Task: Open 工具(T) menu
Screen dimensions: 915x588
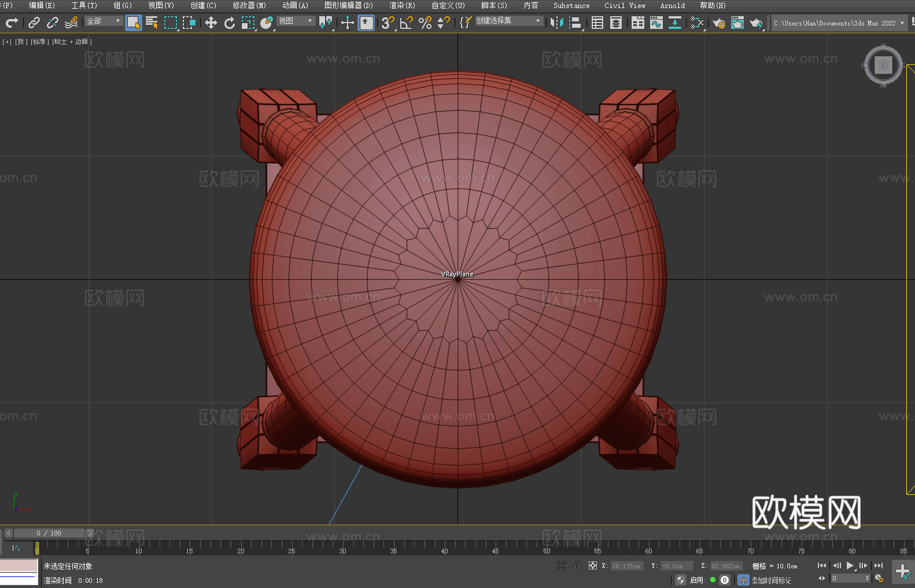Action: pyautogui.click(x=84, y=5)
